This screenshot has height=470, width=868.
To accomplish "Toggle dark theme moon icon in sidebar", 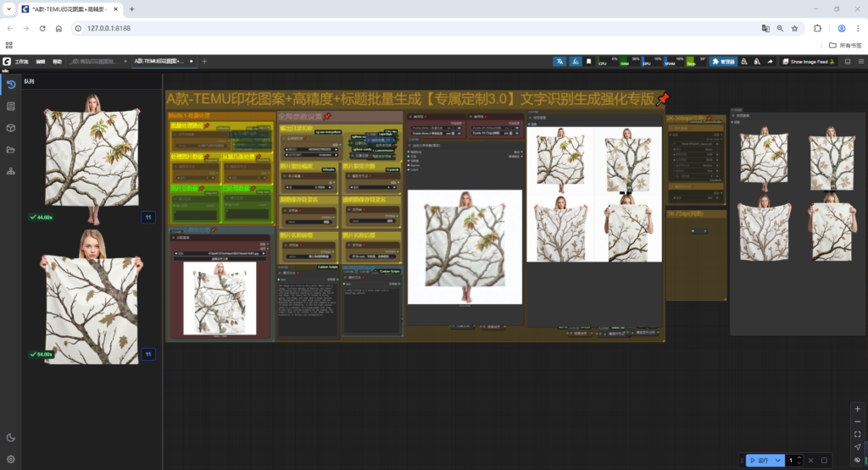I will [x=10, y=437].
